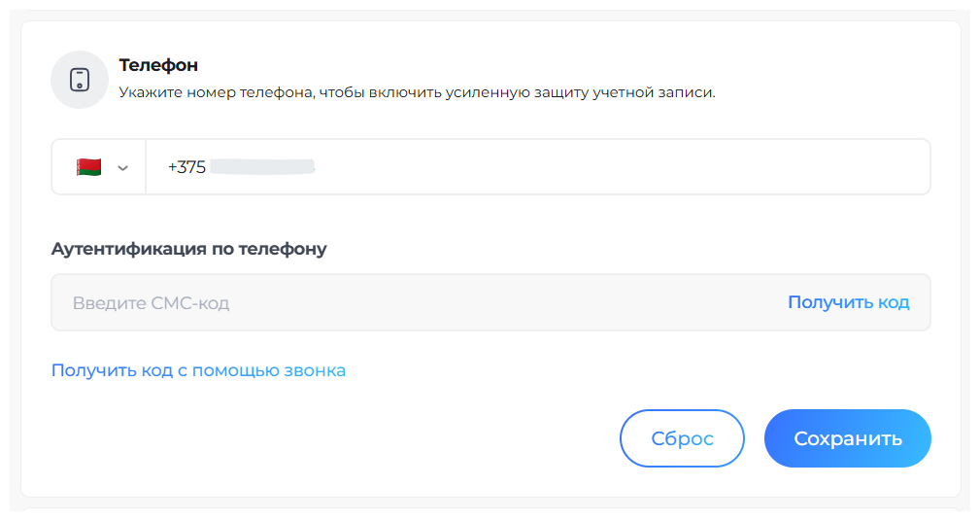The width and height of the screenshot is (980, 521).
Task: Click the phone icon beside Телефон heading
Action: pos(80,80)
